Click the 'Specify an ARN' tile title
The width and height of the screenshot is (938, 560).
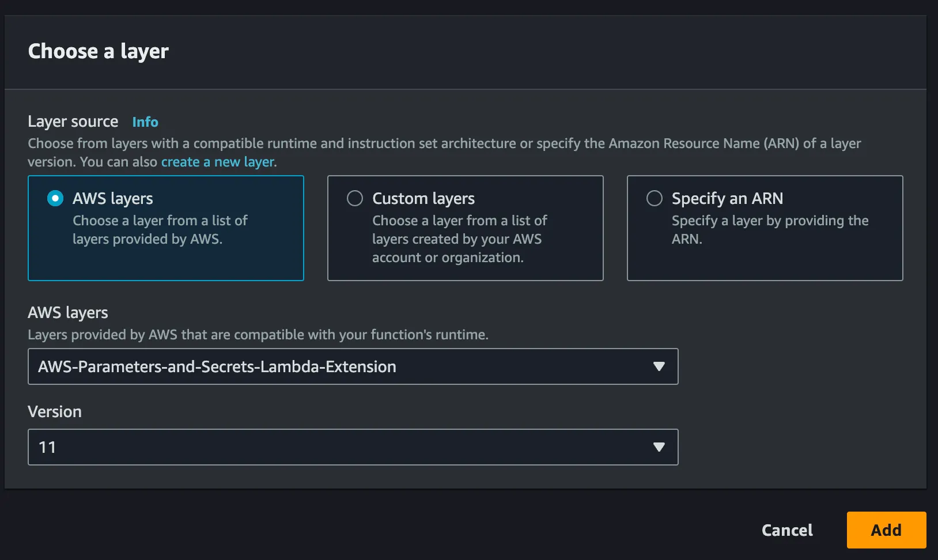[727, 199]
